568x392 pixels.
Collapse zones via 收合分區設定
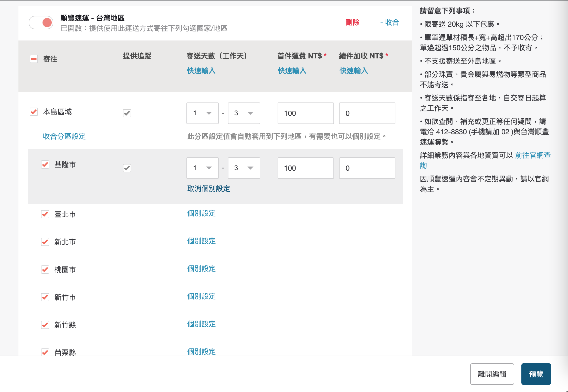(64, 136)
